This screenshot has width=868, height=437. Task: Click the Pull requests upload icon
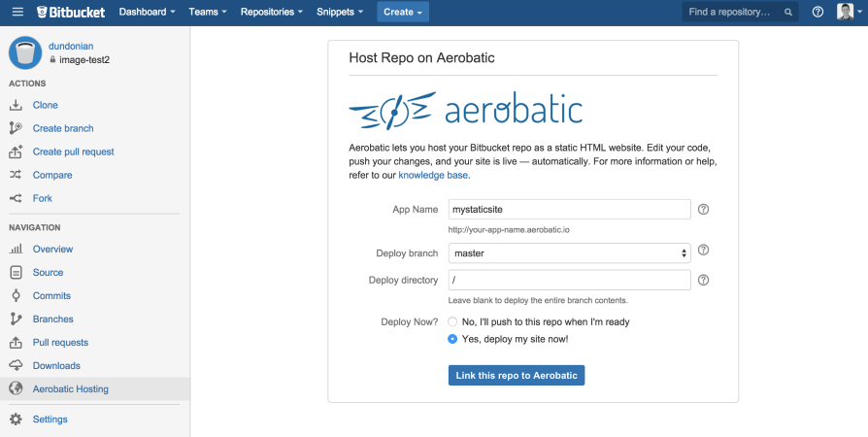[x=16, y=342]
